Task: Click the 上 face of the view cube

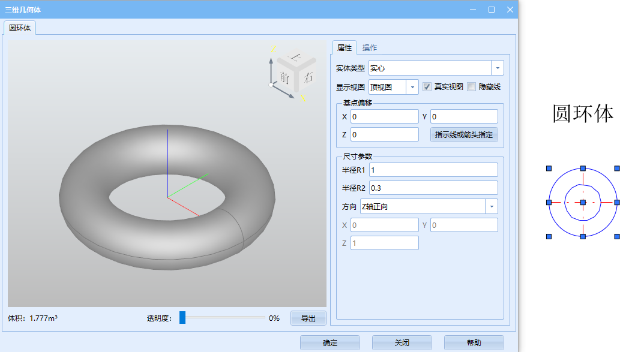Action: (x=295, y=58)
